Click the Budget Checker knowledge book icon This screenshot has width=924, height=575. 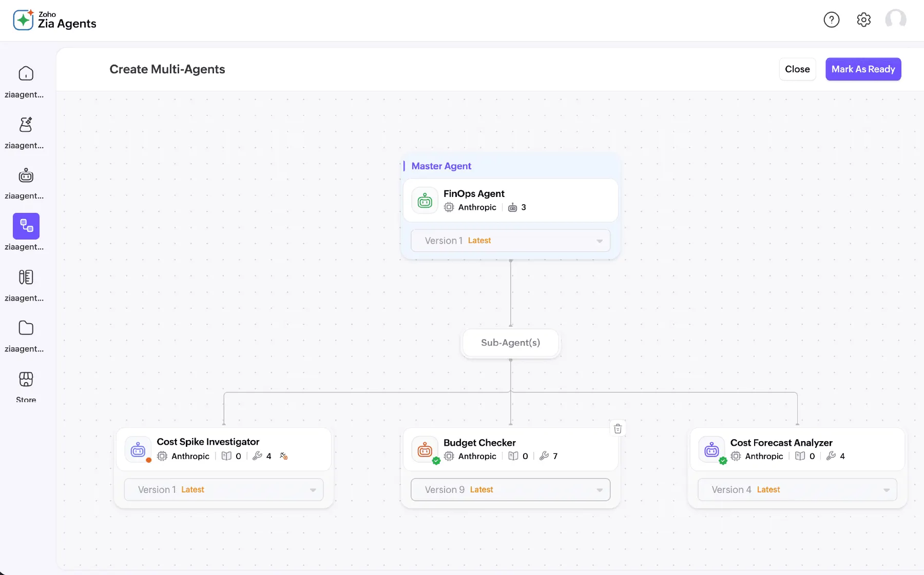tap(513, 456)
